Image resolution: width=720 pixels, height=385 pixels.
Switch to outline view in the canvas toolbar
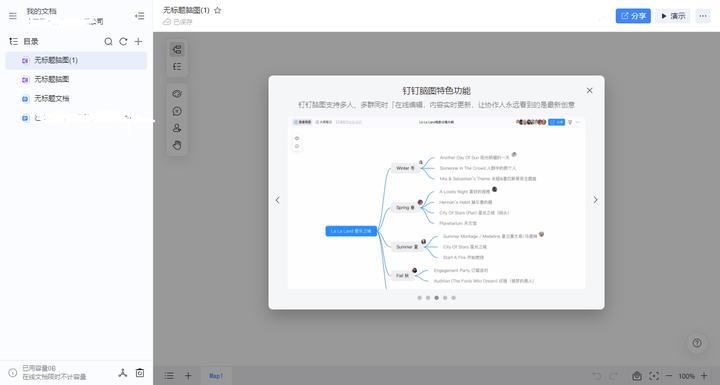pyautogui.click(x=177, y=67)
